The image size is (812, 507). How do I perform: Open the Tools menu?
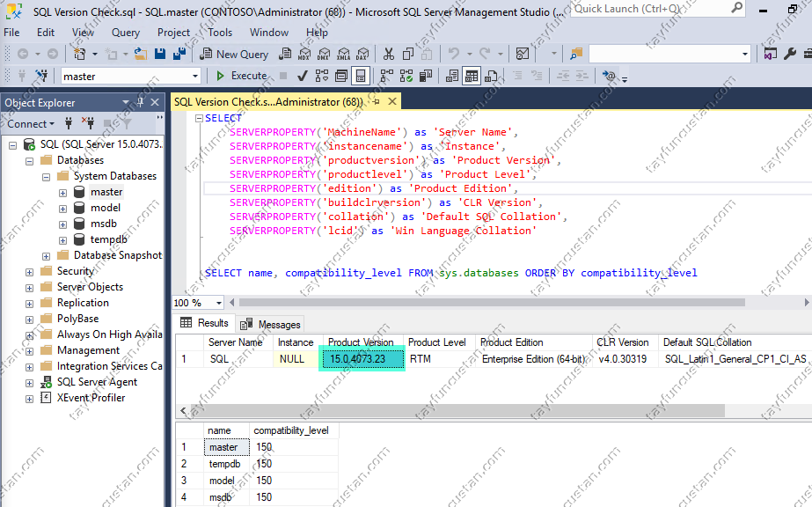click(220, 32)
